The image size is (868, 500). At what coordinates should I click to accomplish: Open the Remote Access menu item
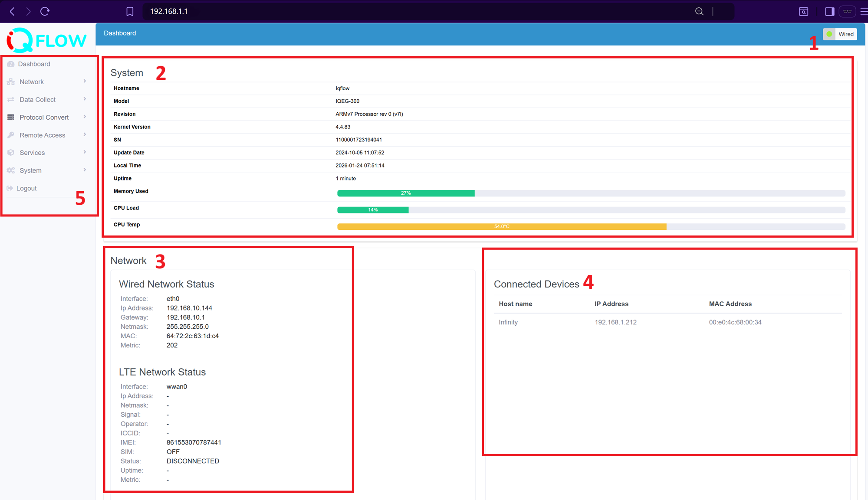42,135
